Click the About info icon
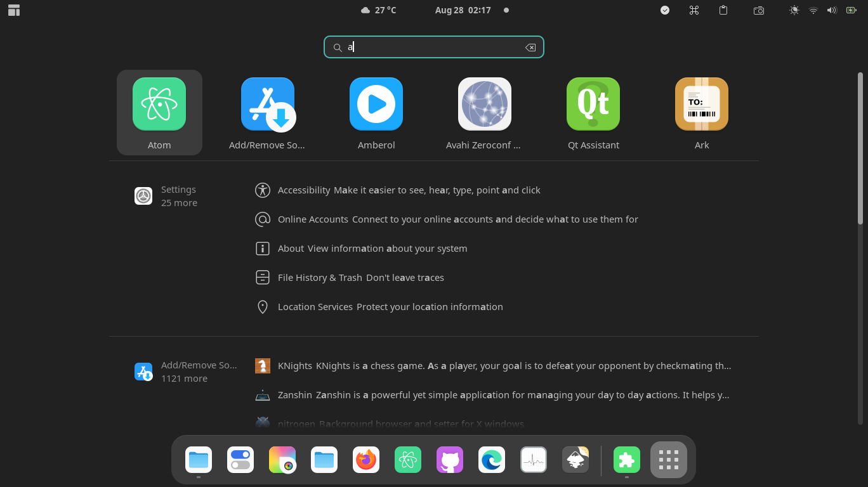The image size is (868, 487). (263, 249)
